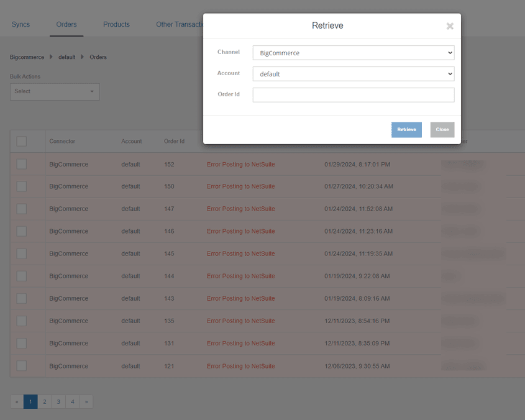
Task: Open the Channel dropdown showing BigCommerce
Action: click(354, 53)
